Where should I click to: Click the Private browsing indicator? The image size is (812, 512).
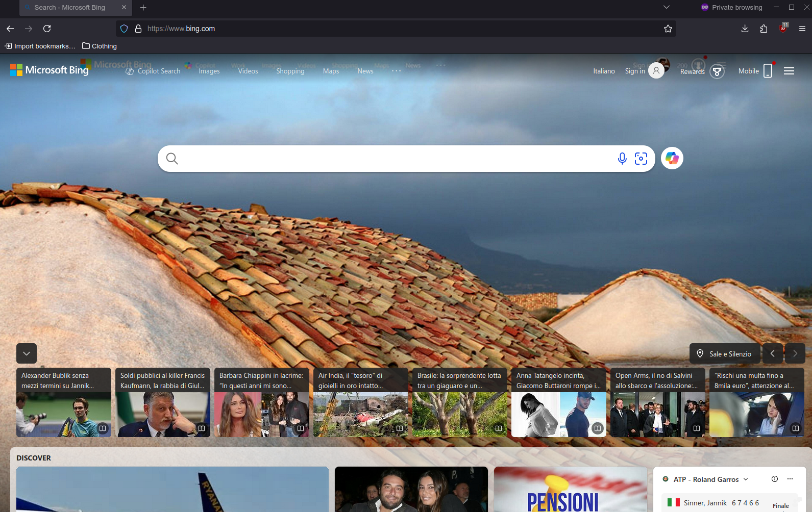[x=731, y=8]
